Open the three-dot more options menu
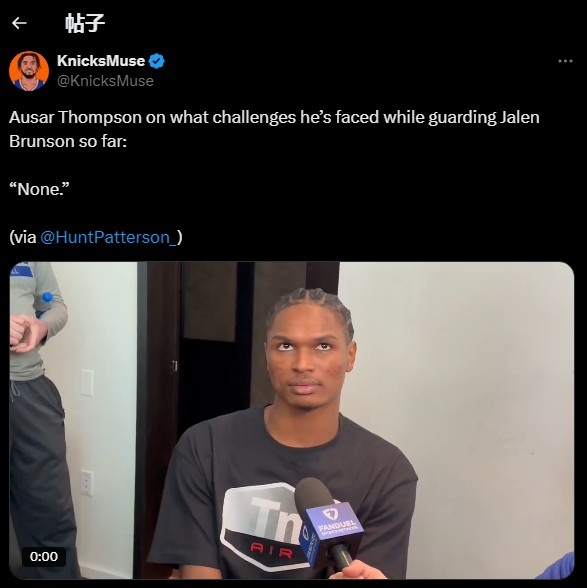The height and width of the screenshot is (588, 587). tap(565, 61)
